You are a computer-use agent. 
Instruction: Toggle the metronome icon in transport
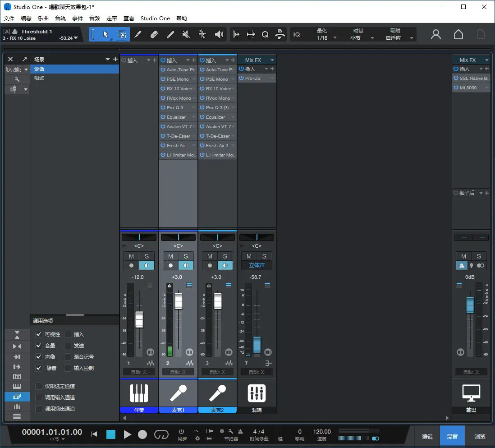click(x=241, y=431)
